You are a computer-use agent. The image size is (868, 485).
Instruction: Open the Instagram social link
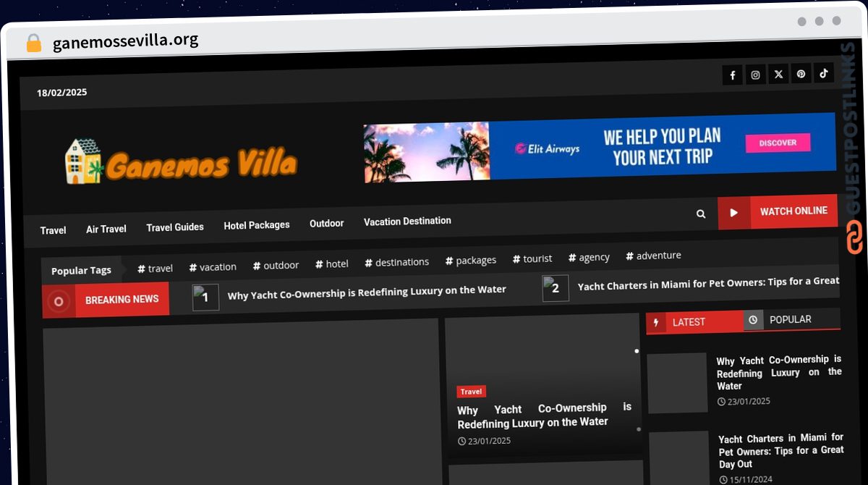(x=755, y=75)
